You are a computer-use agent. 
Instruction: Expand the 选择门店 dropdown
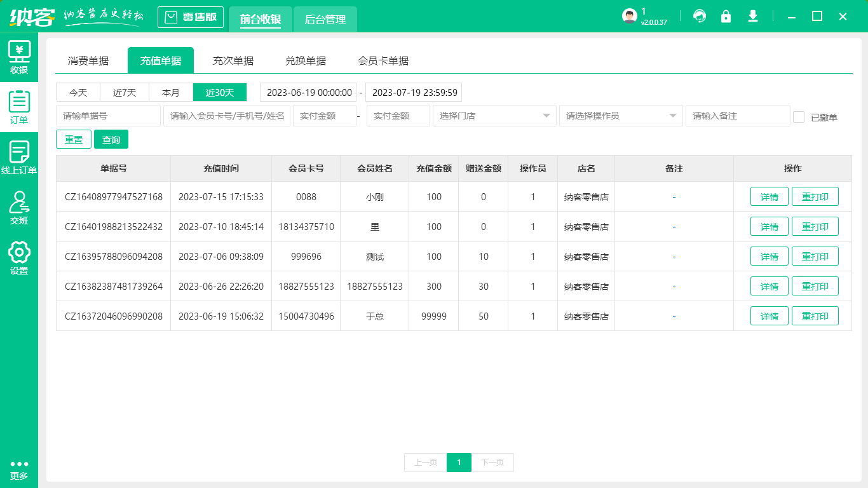point(494,116)
